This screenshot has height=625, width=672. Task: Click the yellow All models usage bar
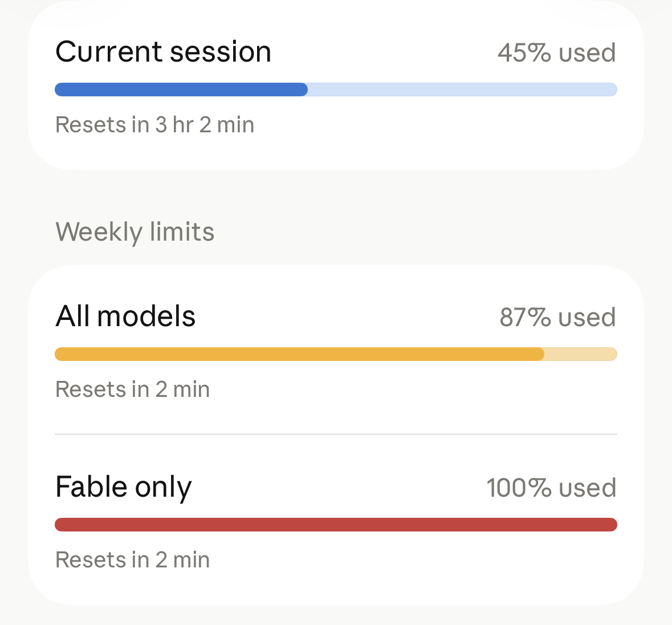[x=336, y=354]
